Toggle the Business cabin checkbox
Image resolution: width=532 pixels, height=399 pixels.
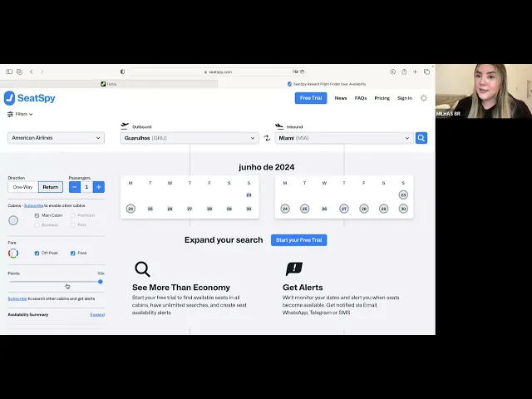tap(37, 225)
